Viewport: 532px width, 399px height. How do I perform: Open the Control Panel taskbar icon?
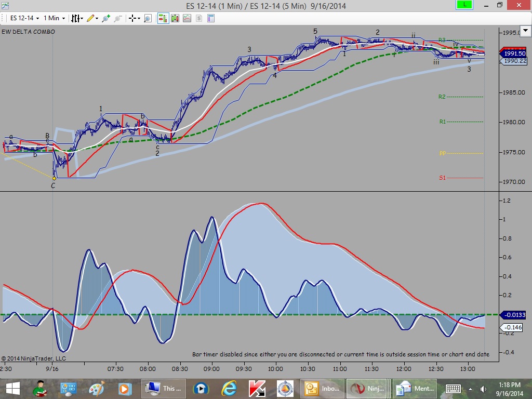pyautogui.click(x=68, y=389)
